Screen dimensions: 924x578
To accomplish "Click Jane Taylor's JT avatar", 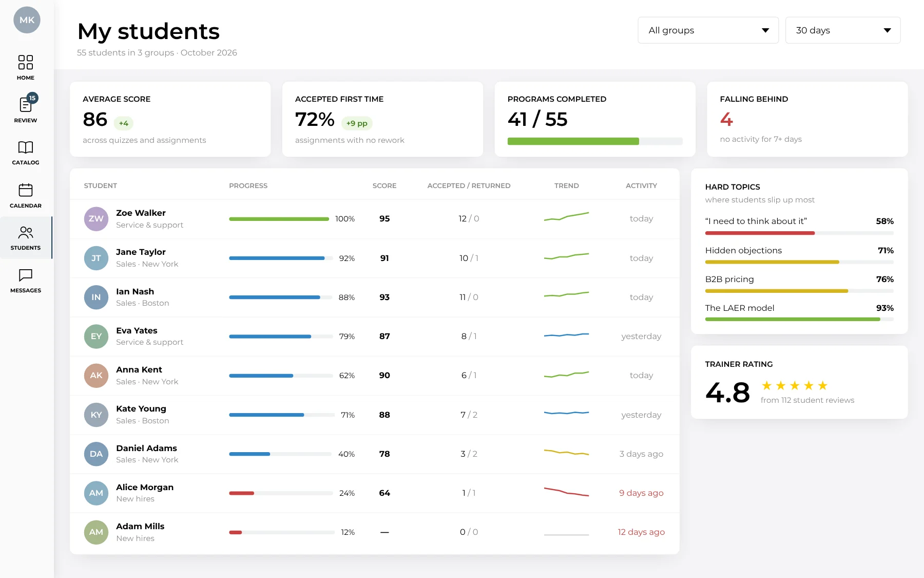I will tap(96, 258).
